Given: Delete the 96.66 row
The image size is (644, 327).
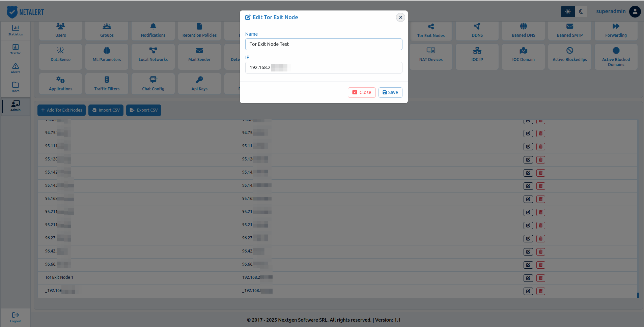Looking at the screenshot, I should point(540,265).
